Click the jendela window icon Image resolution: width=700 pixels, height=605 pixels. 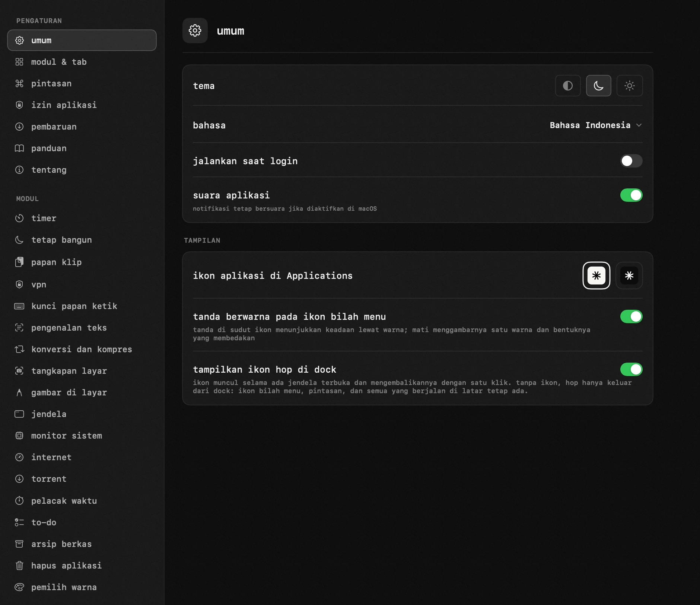click(19, 414)
